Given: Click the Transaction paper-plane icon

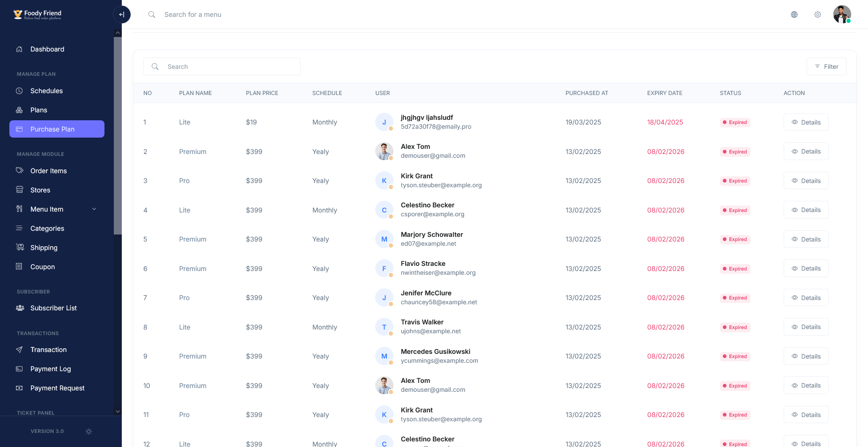Looking at the screenshot, I should tap(19, 350).
